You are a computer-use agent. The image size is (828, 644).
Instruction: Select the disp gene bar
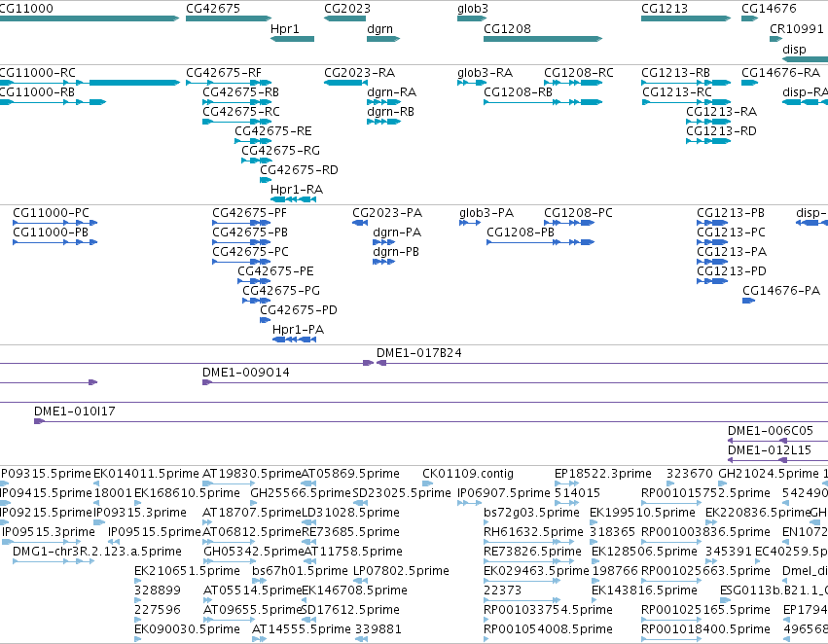coord(806,59)
